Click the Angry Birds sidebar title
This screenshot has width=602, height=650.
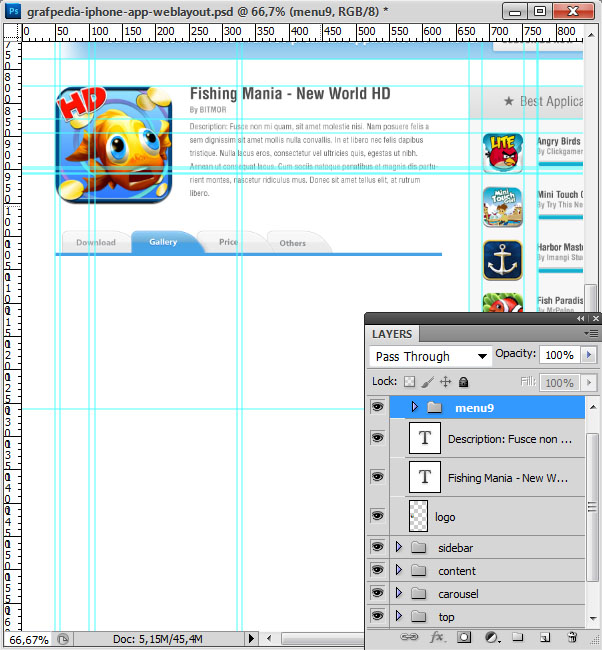pos(559,141)
